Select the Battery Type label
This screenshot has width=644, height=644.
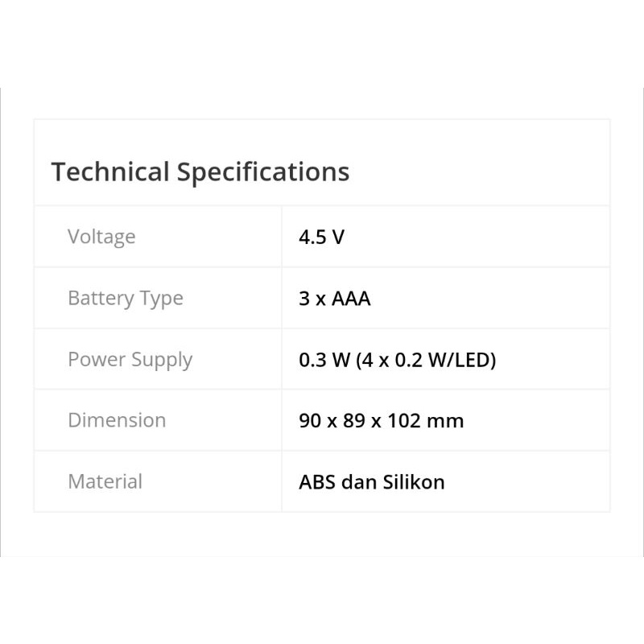point(126,299)
